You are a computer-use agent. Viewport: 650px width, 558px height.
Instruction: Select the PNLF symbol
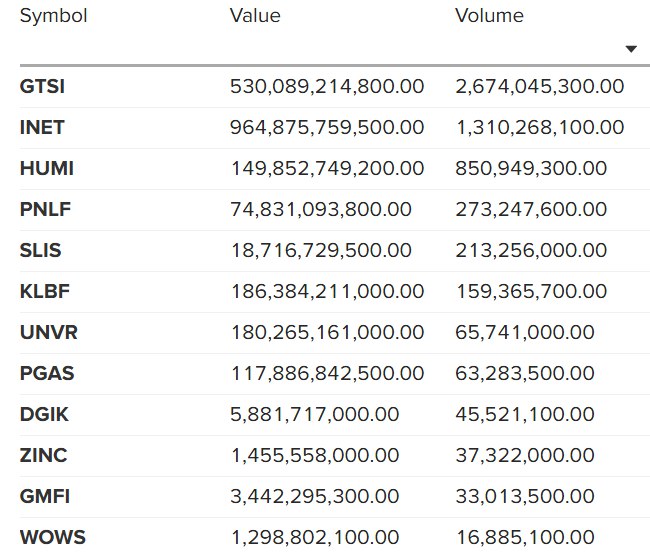(x=45, y=210)
